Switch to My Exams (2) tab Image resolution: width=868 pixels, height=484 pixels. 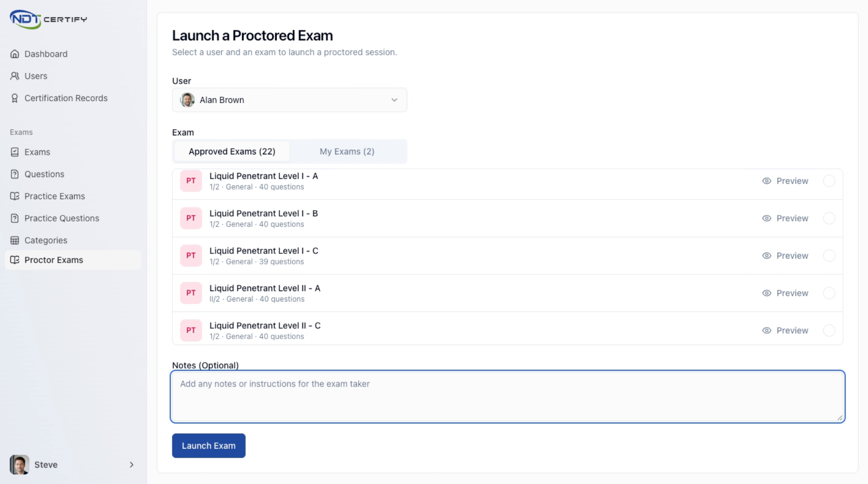[347, 152]
